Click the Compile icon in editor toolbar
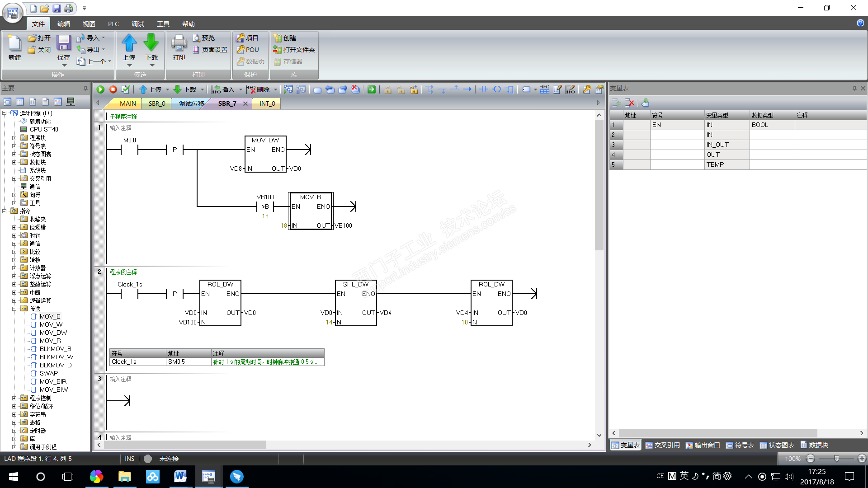The width and height of the screenshot is (868, 488). [x=126, y=89]
